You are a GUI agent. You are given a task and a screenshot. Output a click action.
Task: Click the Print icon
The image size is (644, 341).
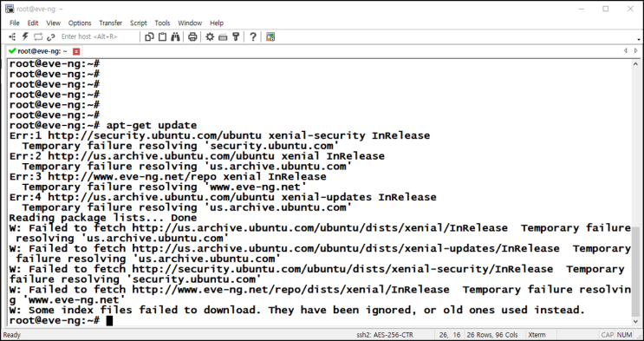pos(192,37)
